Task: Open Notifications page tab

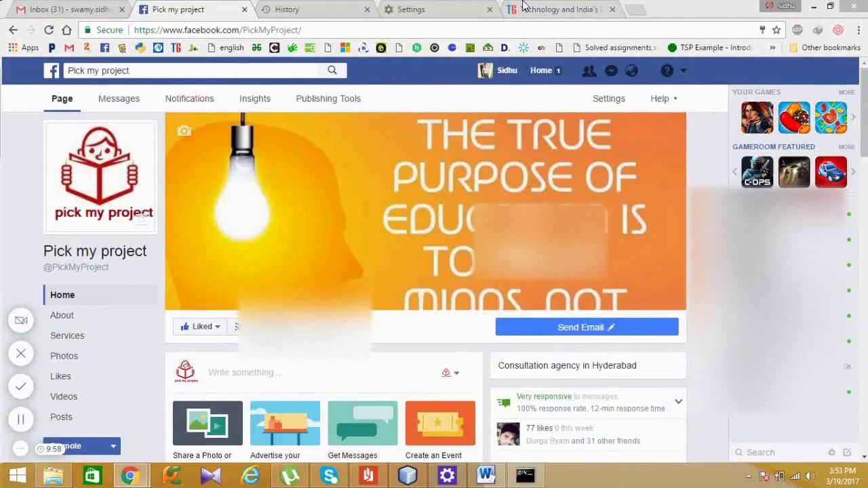Action: [x=189, y=98]
